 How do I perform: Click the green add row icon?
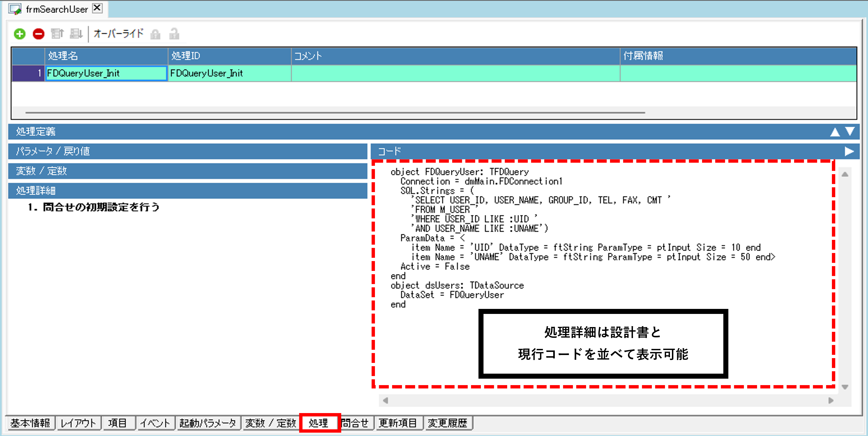[20, 34]
